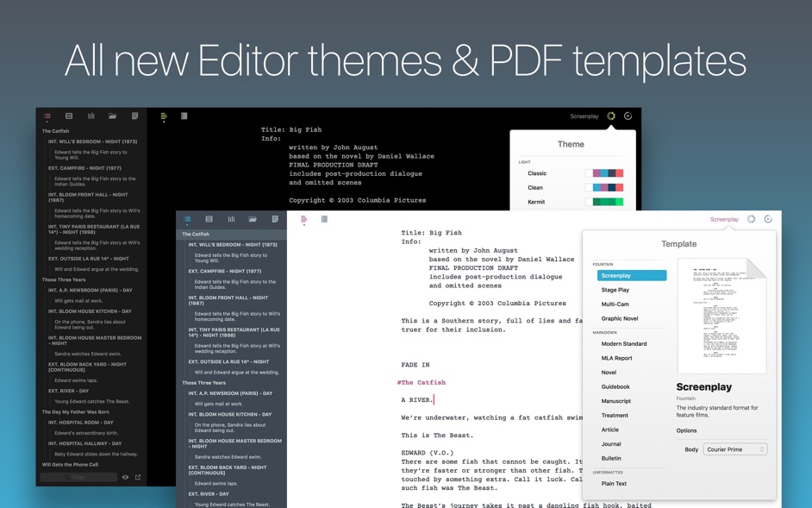The width and height of the screenshot is (812, 508).
Task: Select EXT. OUTSIDE LA RUE 14 in light sidebar
Action: coord(229,362)
